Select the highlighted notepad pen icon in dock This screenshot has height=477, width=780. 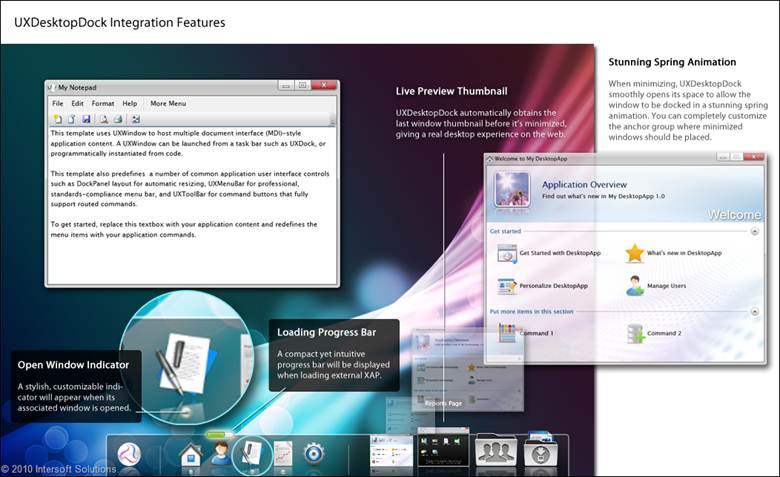[252, 454]
